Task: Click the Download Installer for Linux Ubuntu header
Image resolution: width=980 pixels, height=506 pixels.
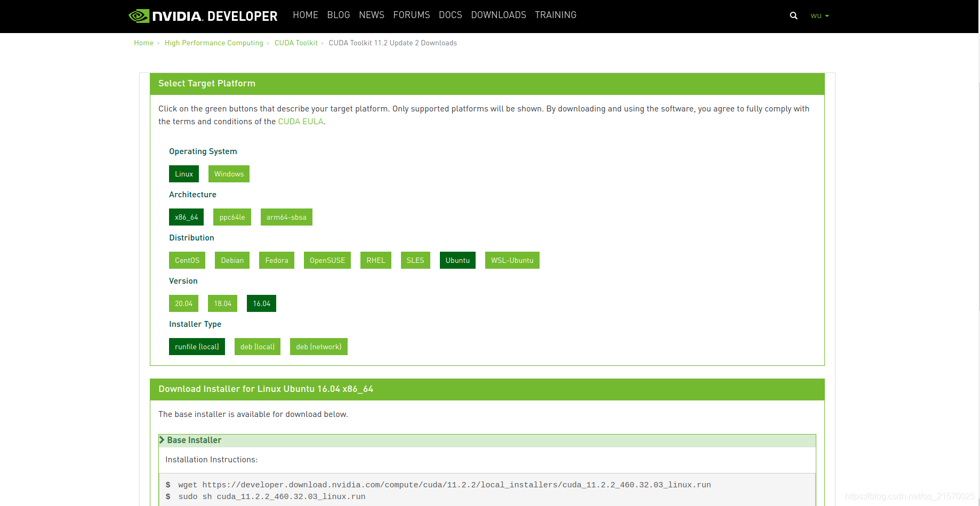Action: pyautogui.click(x=487, y=389)
